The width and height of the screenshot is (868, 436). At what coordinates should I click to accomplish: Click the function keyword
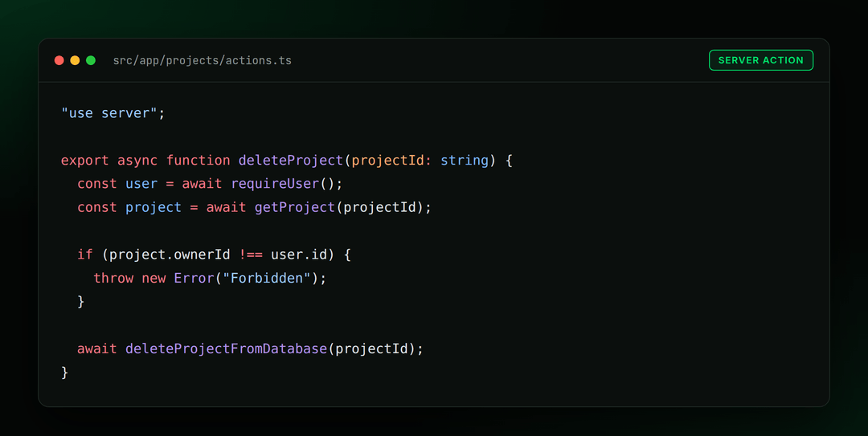[199, 161]
